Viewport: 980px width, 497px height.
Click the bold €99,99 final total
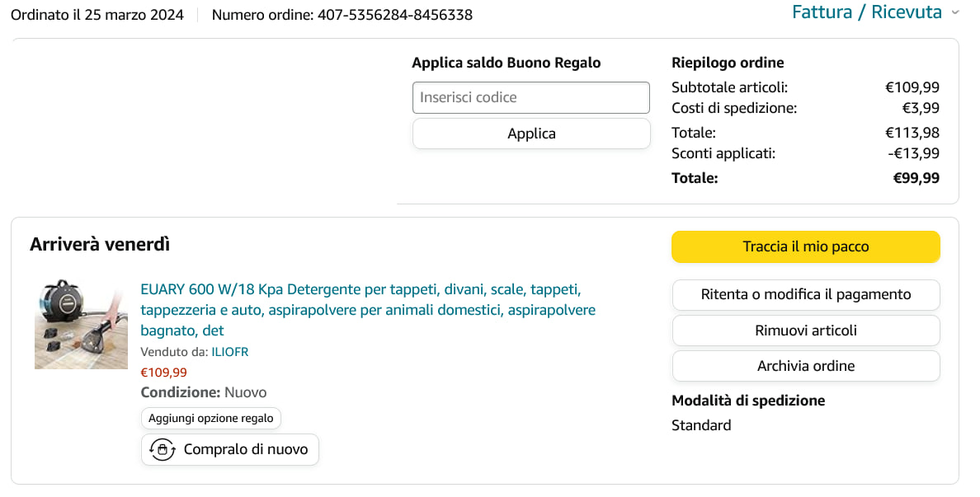916,178
